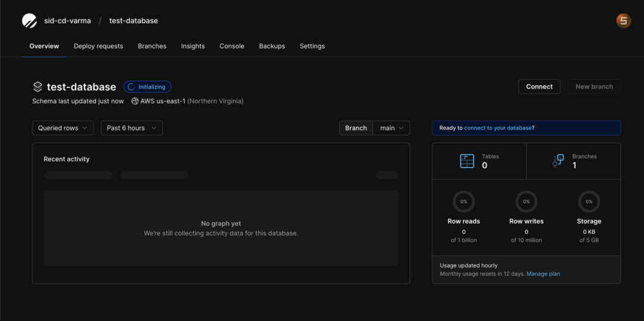
Task: Click the Row reads label
Action: tap(463, 221)
